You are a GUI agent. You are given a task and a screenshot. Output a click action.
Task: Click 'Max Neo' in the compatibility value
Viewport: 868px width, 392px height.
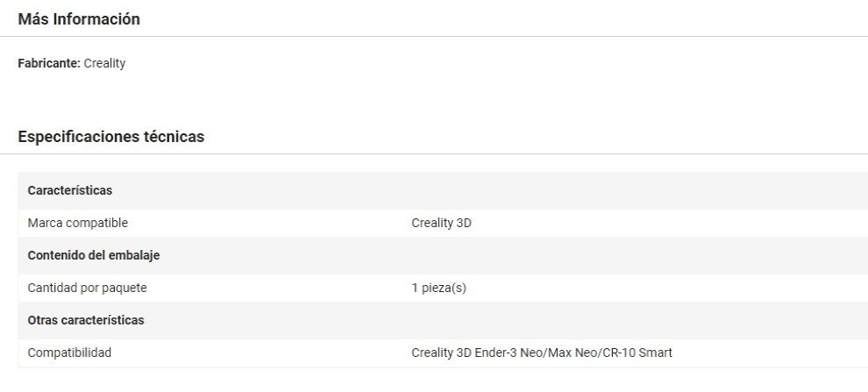[x=571, y=353]
